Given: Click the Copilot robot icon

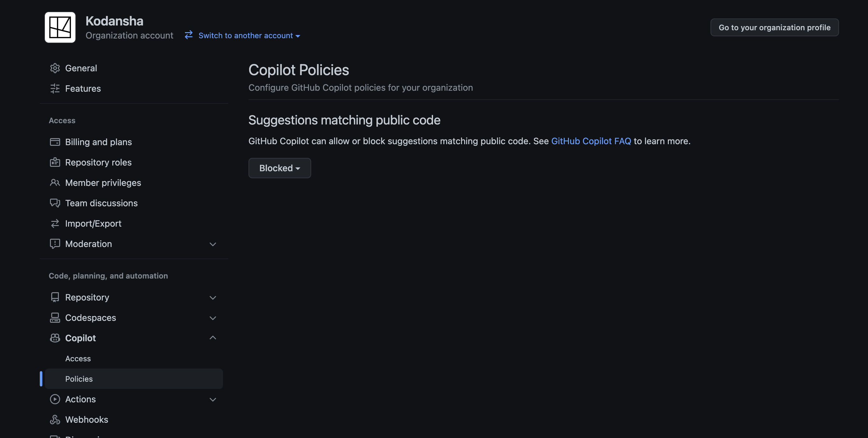Looking at the screenshot, I should (55, 338).
